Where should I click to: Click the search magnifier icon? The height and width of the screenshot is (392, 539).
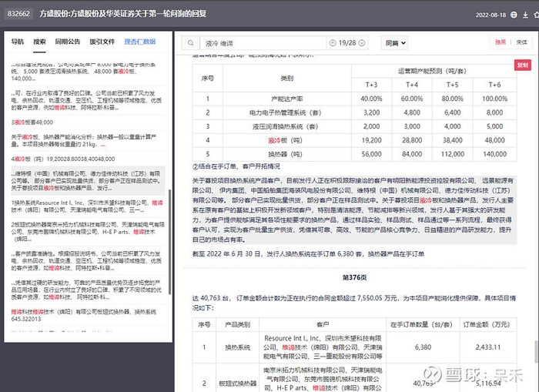click(190, 43)
